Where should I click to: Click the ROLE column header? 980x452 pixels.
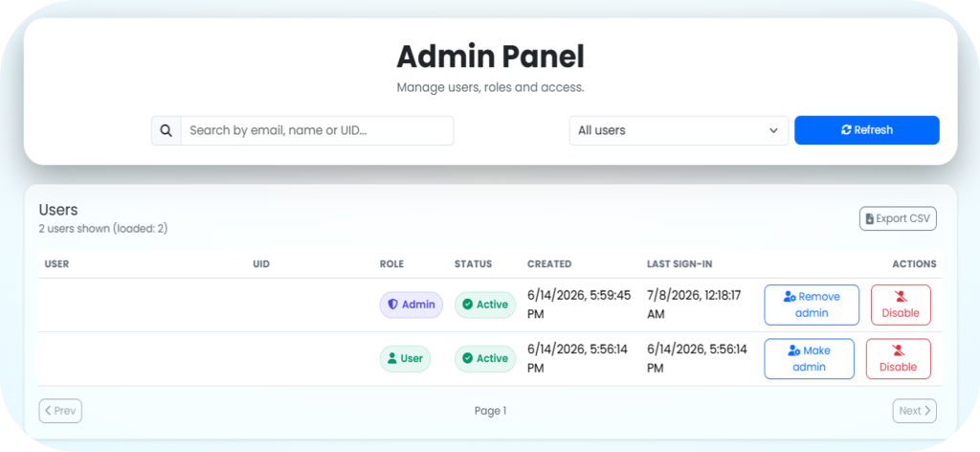coord(391,263)
